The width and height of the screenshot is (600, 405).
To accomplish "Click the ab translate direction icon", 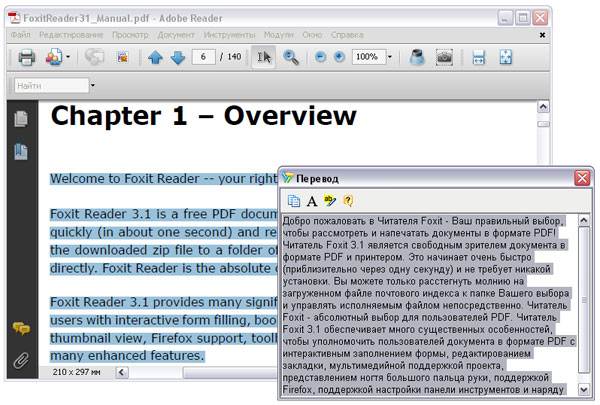I will 329,200.
